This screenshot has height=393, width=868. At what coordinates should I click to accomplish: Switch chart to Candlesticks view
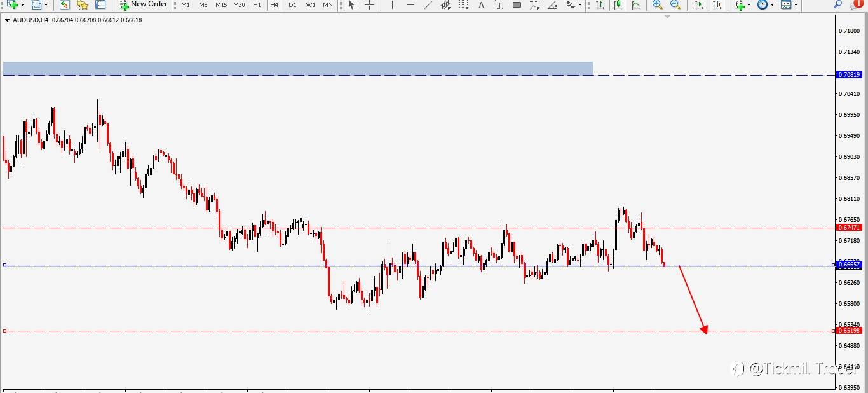(617, 4)
